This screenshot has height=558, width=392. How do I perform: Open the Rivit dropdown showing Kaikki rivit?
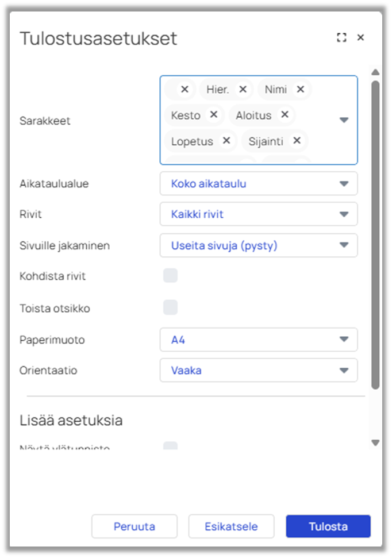[x=259, y=214]
